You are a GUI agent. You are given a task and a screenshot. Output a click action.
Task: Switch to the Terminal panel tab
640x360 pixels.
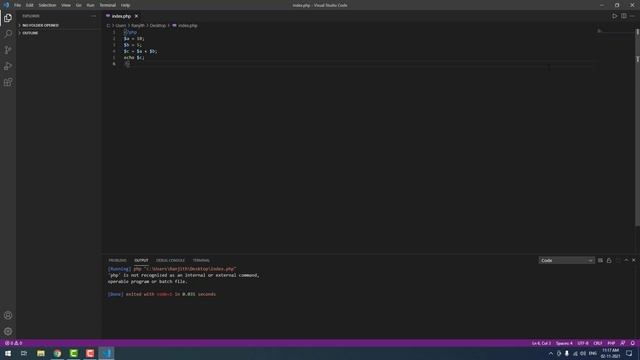201,260
